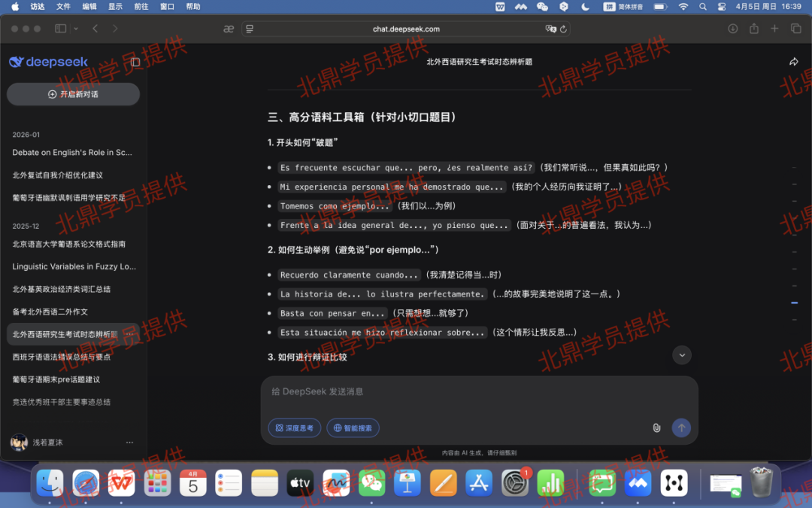Collapse the DeepSeek sidebar panel icon
Image resolution: width=812 pixels, height=508 pixels.
135,62
